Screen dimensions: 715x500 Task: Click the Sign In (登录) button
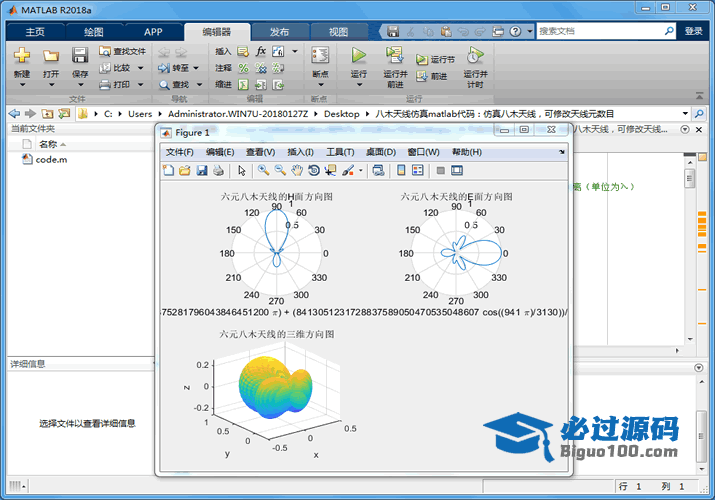tap(693, 31)
